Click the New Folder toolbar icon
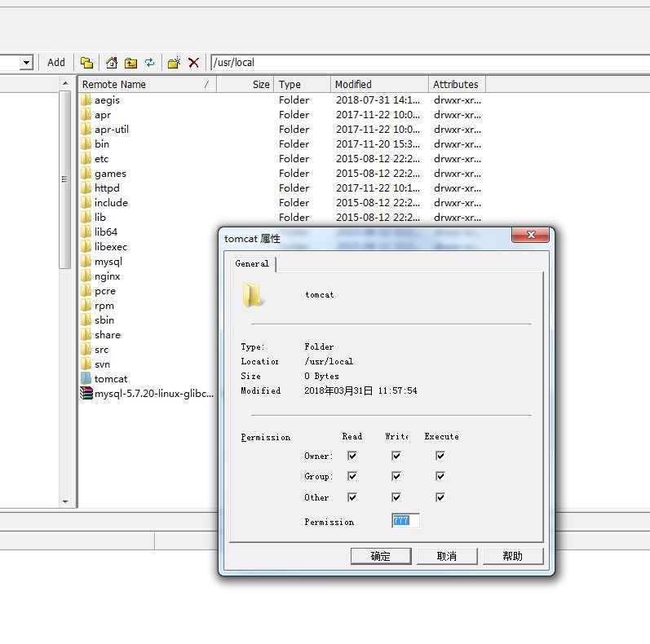 coord(174,63)
